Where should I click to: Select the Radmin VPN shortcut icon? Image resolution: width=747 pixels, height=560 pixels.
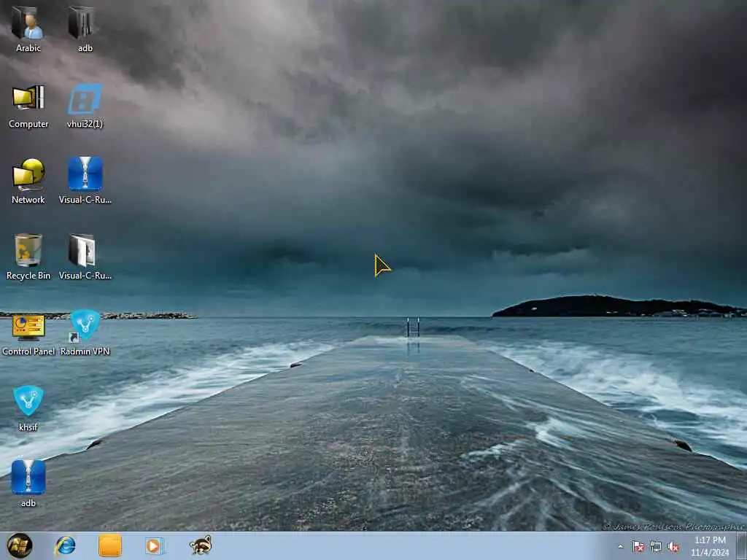(85, 326)
